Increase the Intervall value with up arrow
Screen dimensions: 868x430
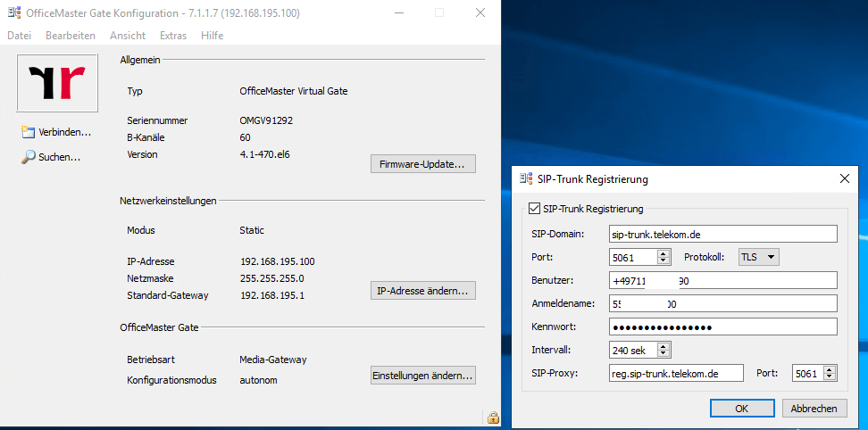pos(664,346)
